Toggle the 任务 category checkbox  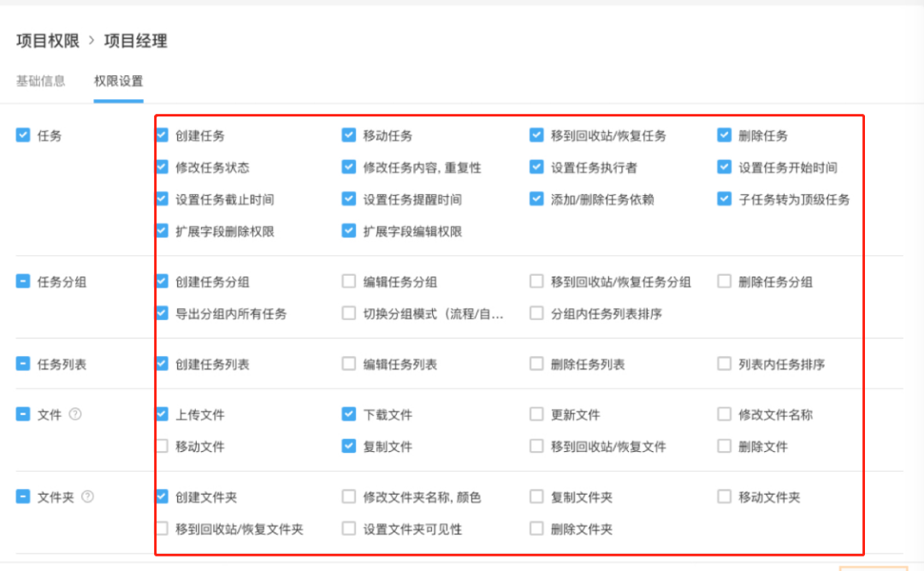(23, 134)
